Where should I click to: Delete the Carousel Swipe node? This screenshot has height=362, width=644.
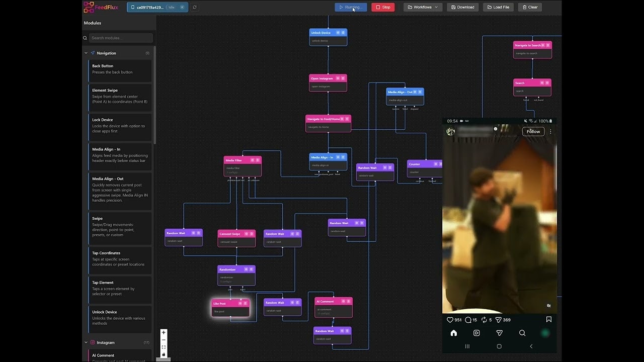click(x=252, y=234)
